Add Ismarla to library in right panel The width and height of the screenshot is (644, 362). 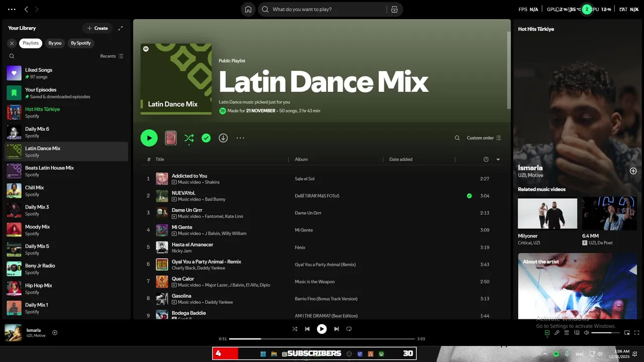click(x=633, y=171)
